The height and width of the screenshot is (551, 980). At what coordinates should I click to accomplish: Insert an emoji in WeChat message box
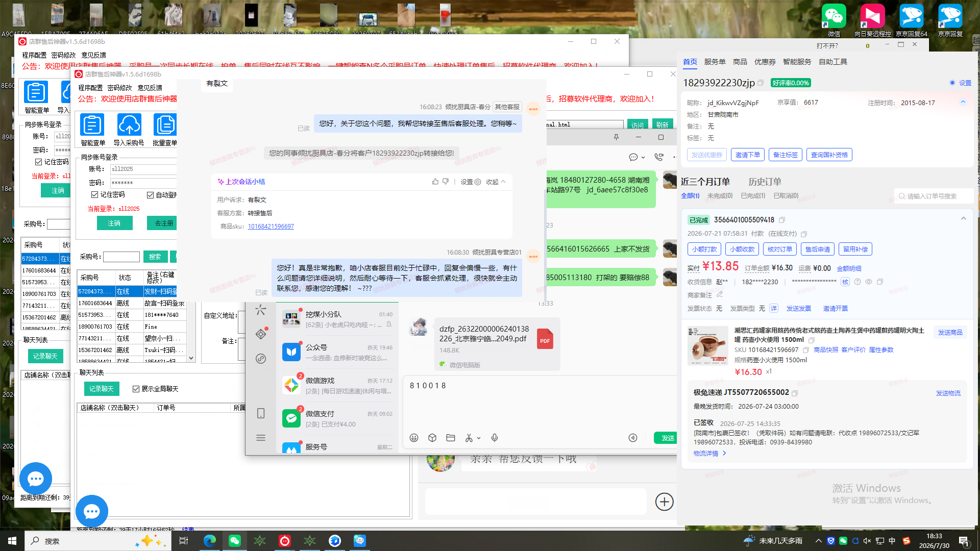pyautogui.click(x=414, y=438)
